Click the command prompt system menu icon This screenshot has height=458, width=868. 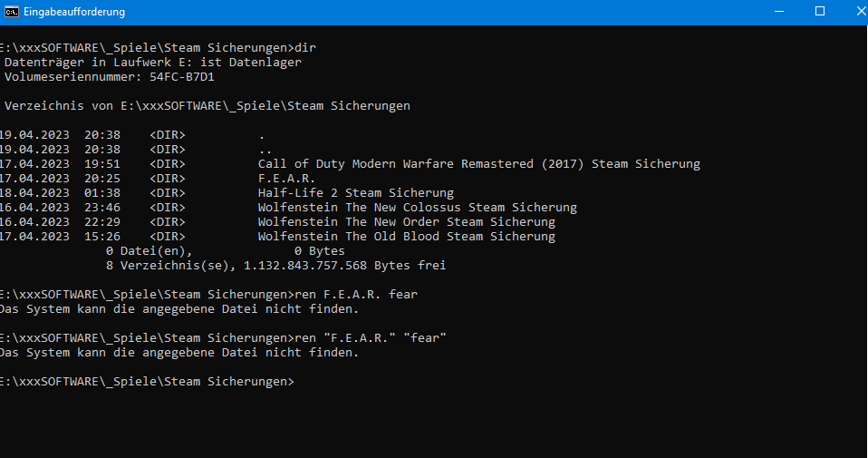click(11, 12)
